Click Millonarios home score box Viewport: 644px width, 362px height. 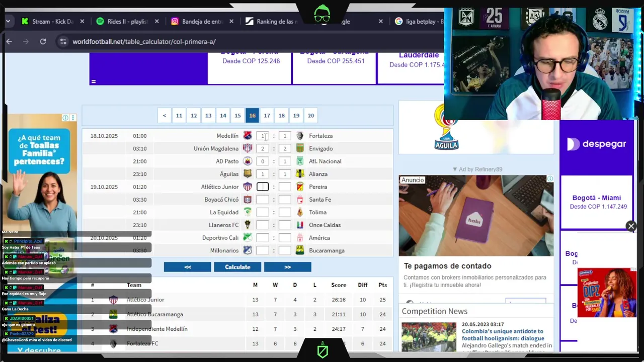point(263,250)
